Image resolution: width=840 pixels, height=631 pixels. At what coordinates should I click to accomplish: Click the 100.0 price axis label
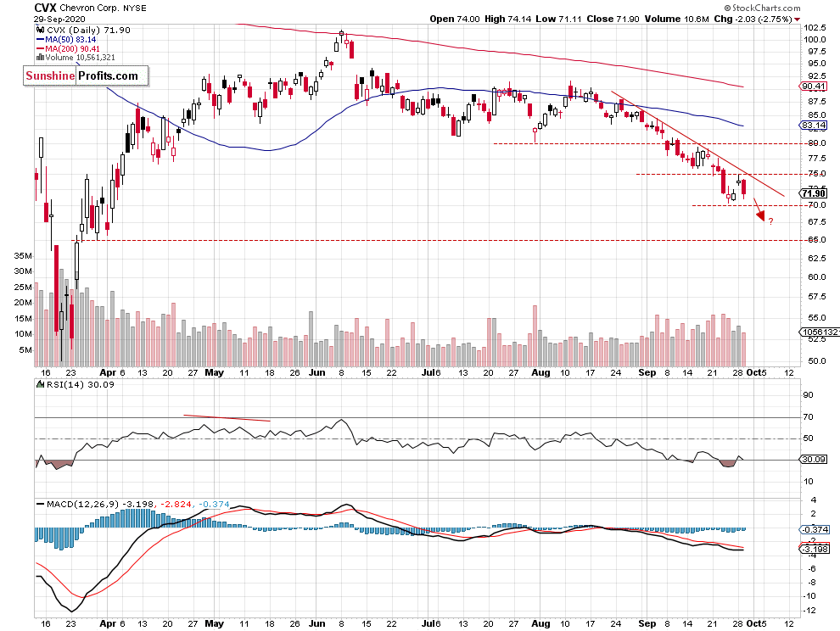[815, 40]
